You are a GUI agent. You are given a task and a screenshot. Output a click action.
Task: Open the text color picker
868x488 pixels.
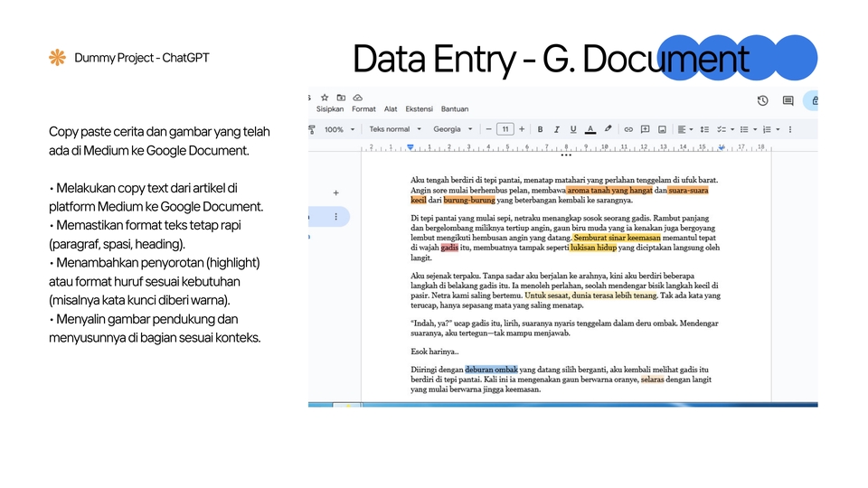click(x=590, y=129)
